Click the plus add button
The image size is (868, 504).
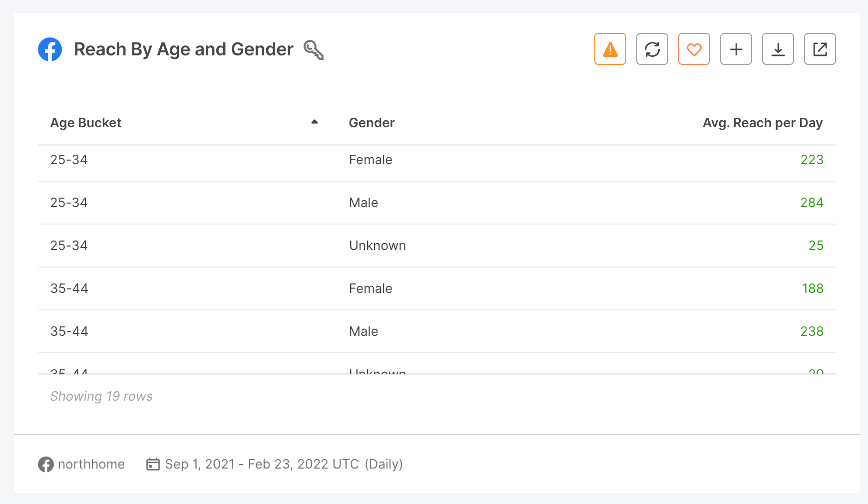click(x=736, y=49)
